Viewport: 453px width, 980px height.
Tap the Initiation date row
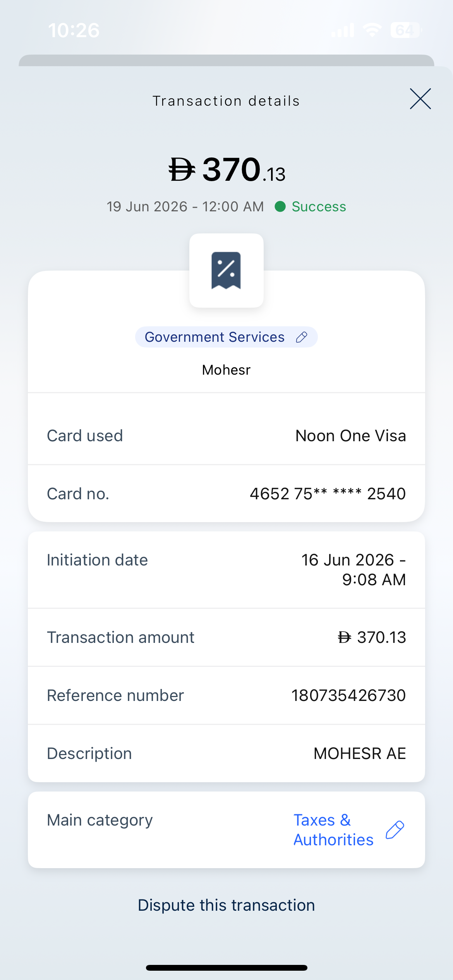click(x=226, y=570)
